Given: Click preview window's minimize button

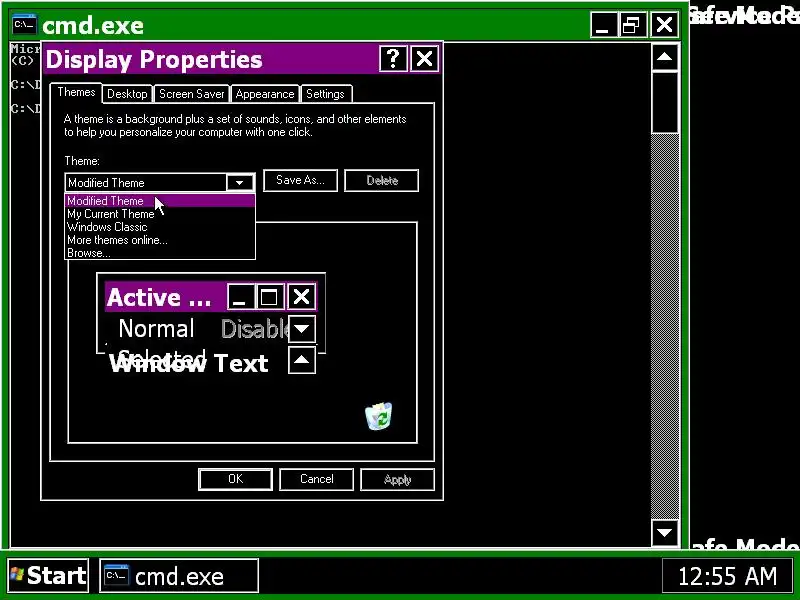Looking at the screenshot, I should pos(240,297).
